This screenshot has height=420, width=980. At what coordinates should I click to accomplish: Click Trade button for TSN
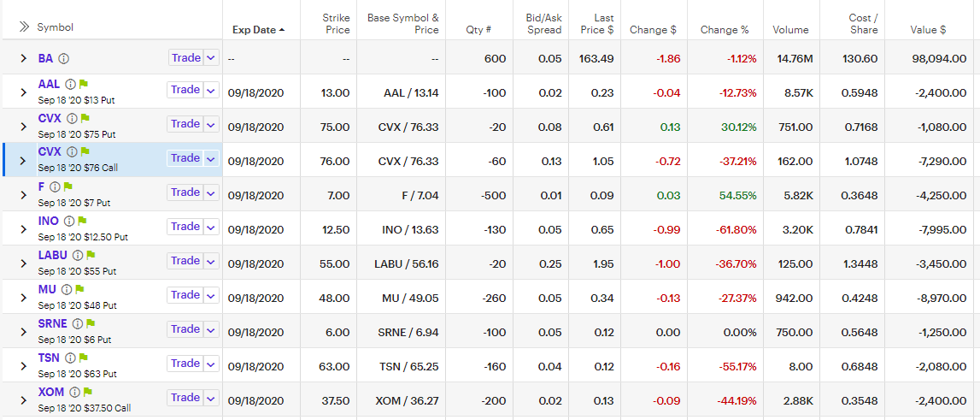185,363
